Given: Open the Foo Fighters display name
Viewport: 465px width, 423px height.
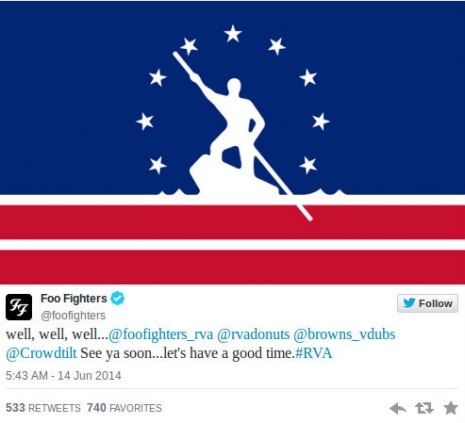Looking at the screenshot, I should coord(74,298).
